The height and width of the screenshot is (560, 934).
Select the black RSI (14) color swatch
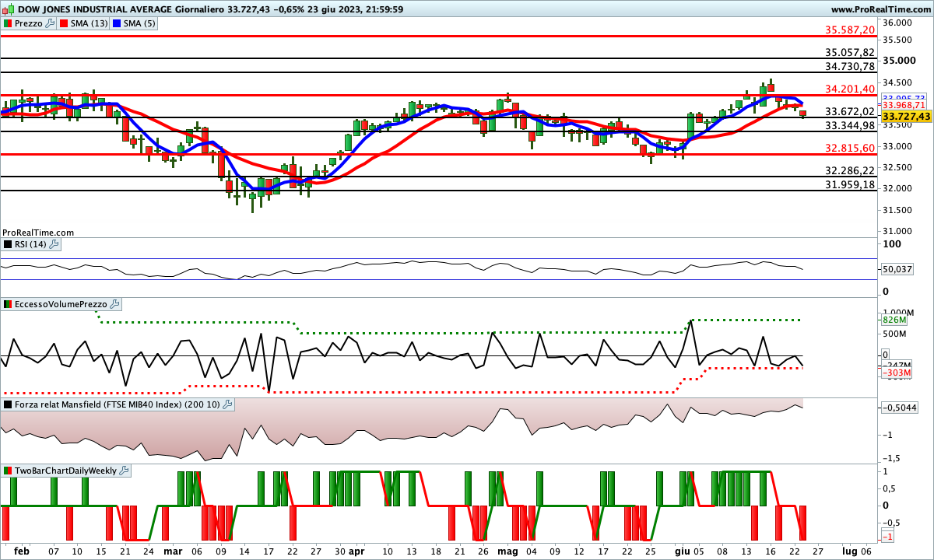7,244
